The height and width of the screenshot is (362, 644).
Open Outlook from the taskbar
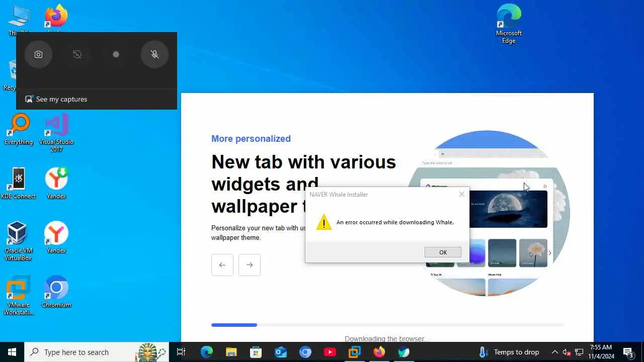[x=281, y=352]
